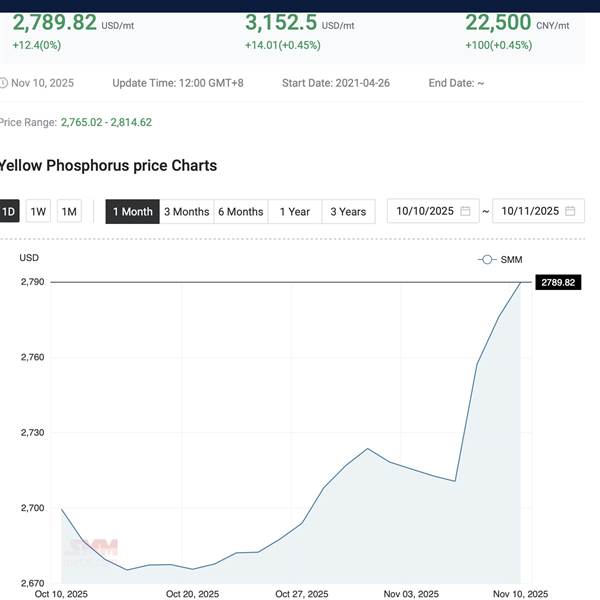Show the 3 Months range
Screen dimensions: 600x600
(186, 211)
